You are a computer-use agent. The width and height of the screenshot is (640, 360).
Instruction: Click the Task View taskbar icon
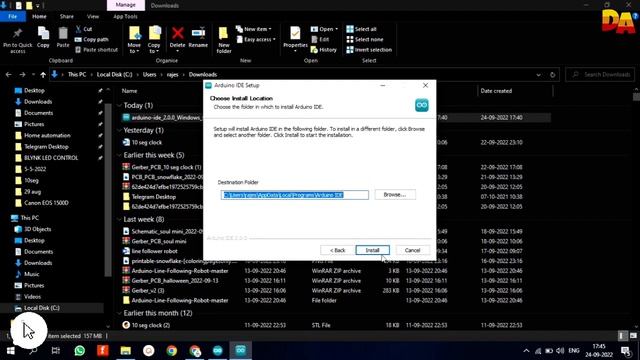pos(56,350)
